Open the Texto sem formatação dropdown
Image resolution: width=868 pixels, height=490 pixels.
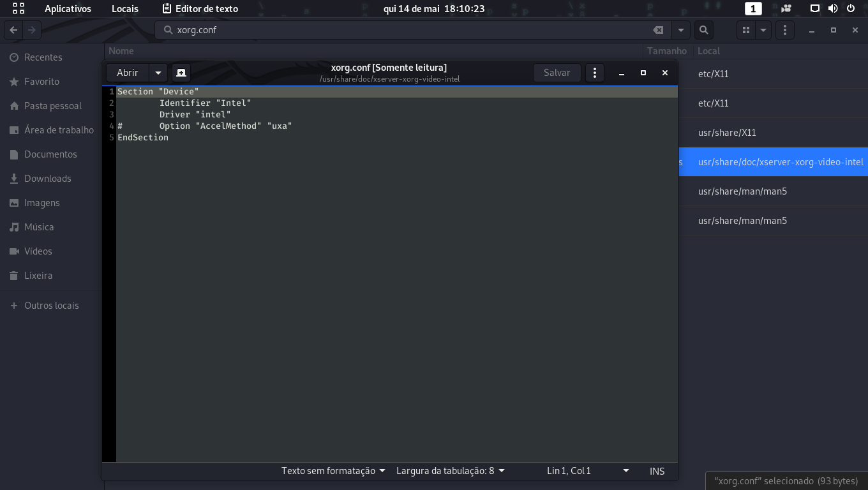[333, 471]
